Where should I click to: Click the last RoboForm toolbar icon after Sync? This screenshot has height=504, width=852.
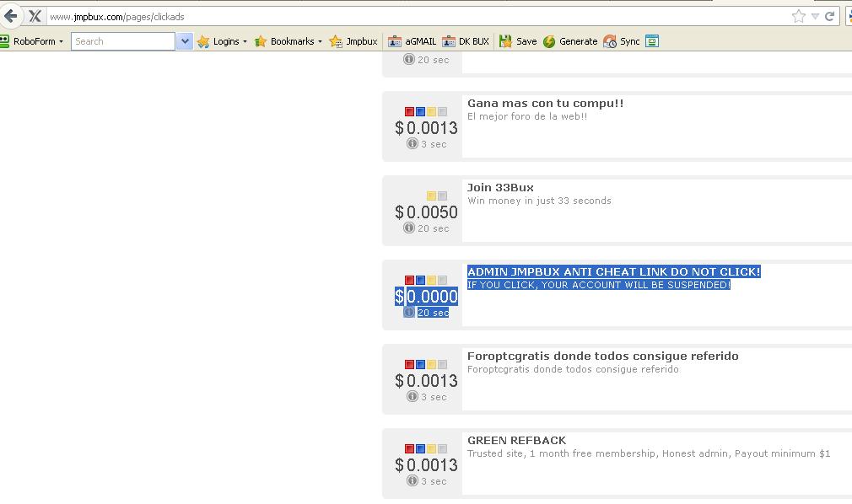652,41
